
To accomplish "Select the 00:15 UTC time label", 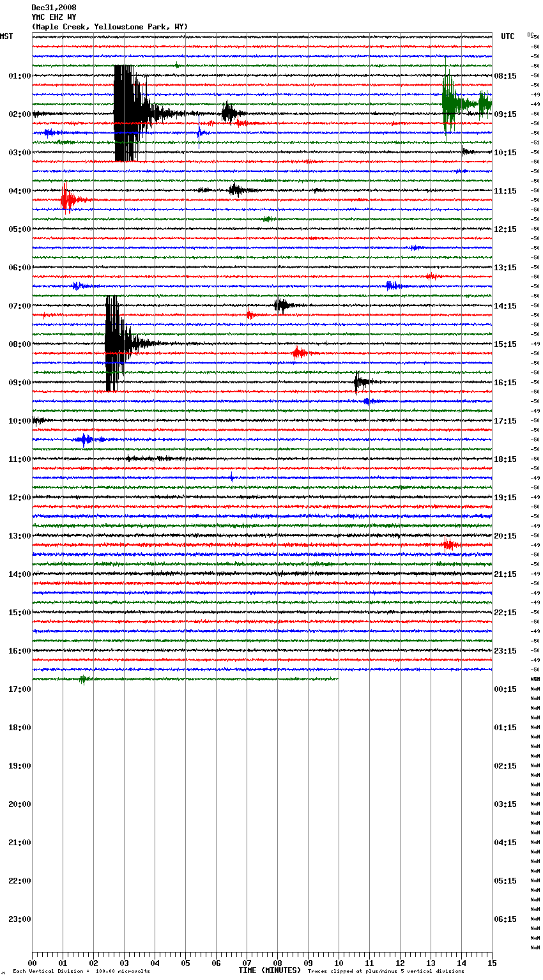I will (x=505, y=689).
